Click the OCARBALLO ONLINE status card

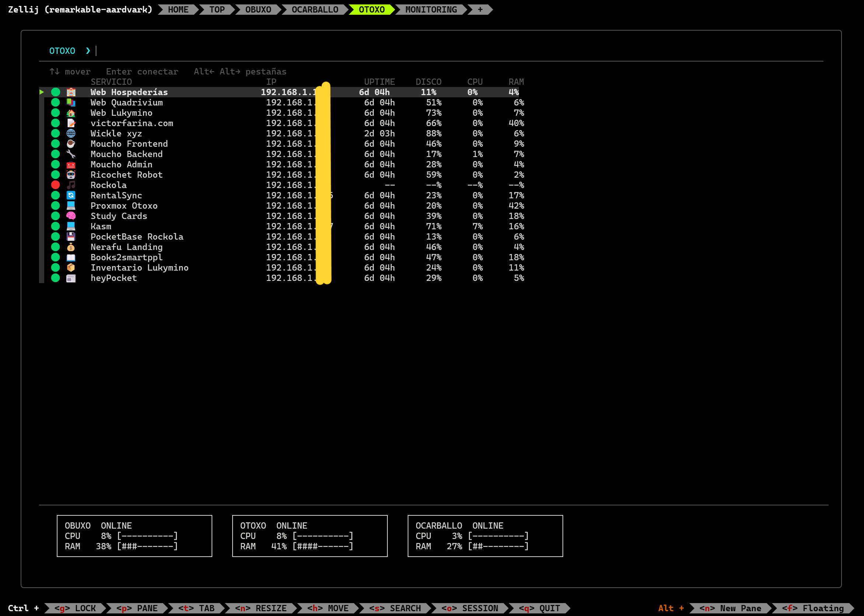pyautogui.click(x=485, y=536)
